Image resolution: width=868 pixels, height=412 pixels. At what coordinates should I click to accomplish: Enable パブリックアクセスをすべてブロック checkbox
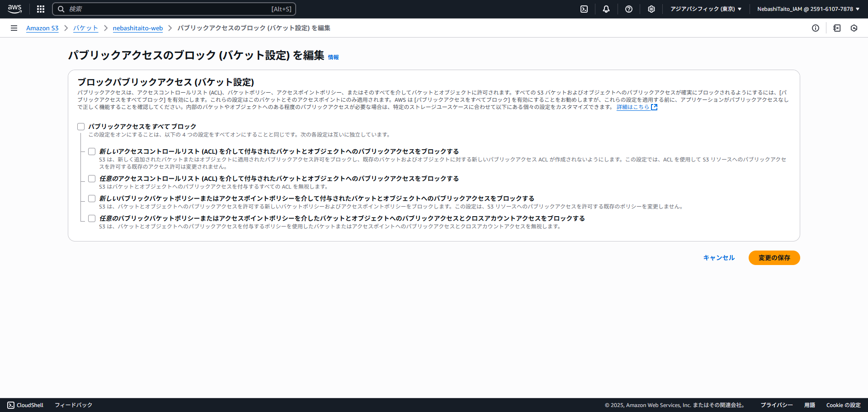pos(81,127)
